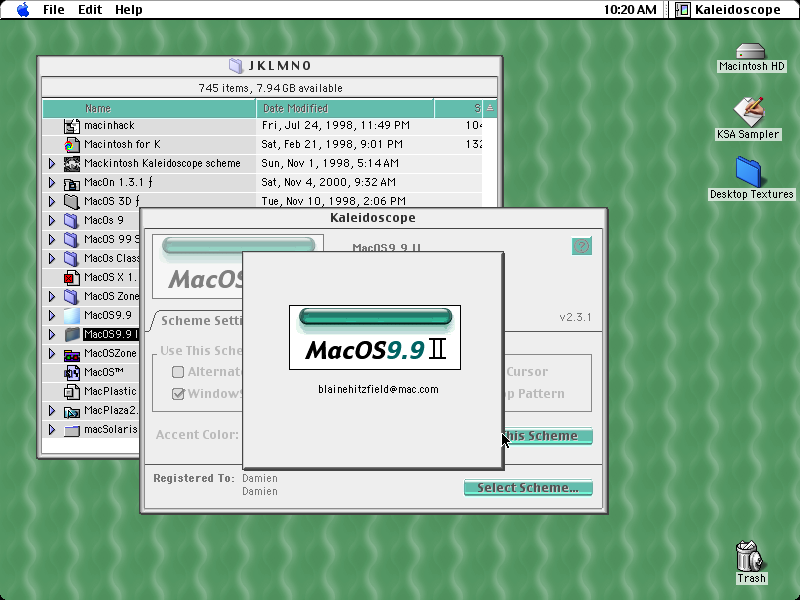Select the KSA Sampler desktop icon

click(x=748, y=111)
